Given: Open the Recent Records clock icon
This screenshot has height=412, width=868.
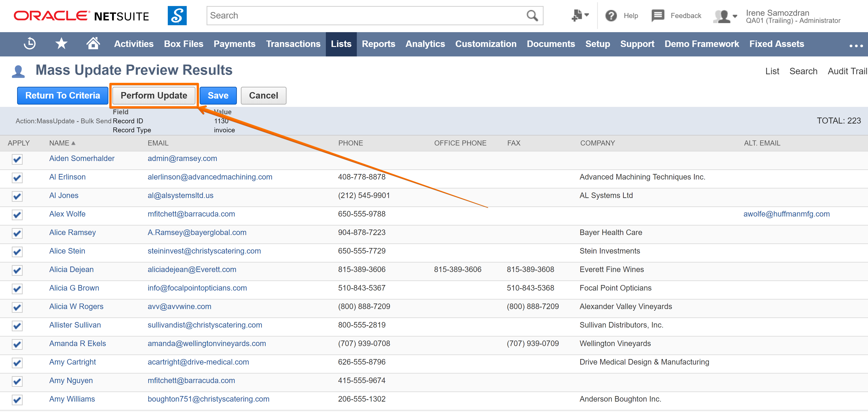Looking at the screenshot, I should (30, 44).
